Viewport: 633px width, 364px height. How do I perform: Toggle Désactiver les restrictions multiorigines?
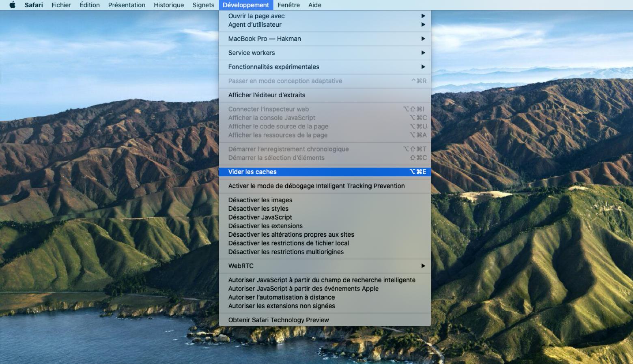coord(325,252)
